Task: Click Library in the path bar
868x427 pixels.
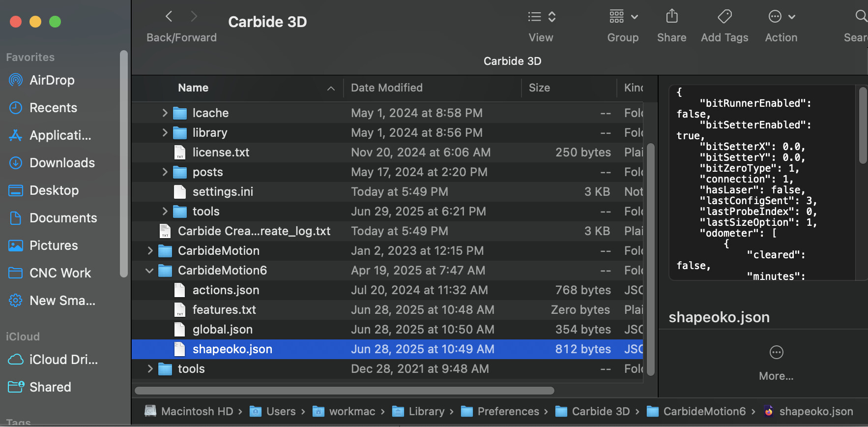Action: [x=418, y=411]
